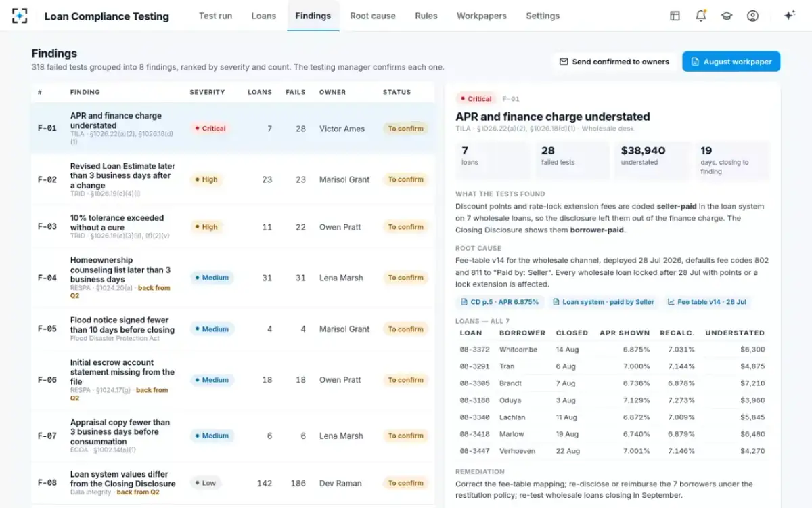This screenshot has height=508, width=812.
Task: Select finding APR and finance charge understated row
Action: click(233, 129)
